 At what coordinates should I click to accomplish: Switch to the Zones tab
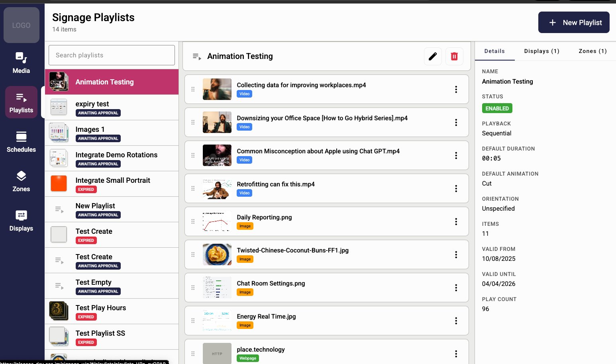pos(592,51)
